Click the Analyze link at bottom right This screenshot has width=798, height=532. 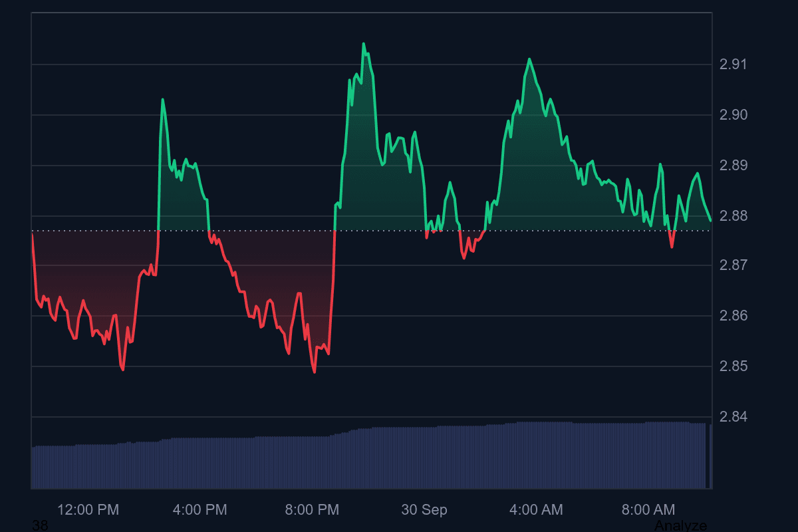coord(680,525)
